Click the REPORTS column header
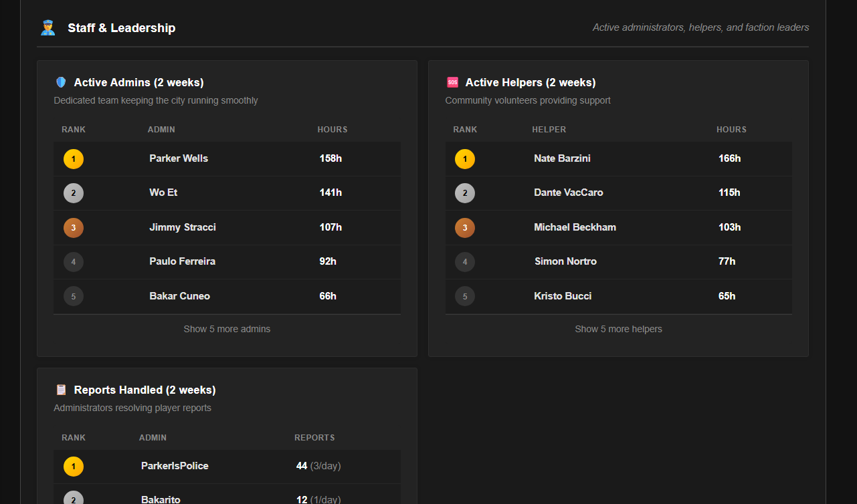The height and width of the screenshot is (504, 857). [x=314, y=438]
